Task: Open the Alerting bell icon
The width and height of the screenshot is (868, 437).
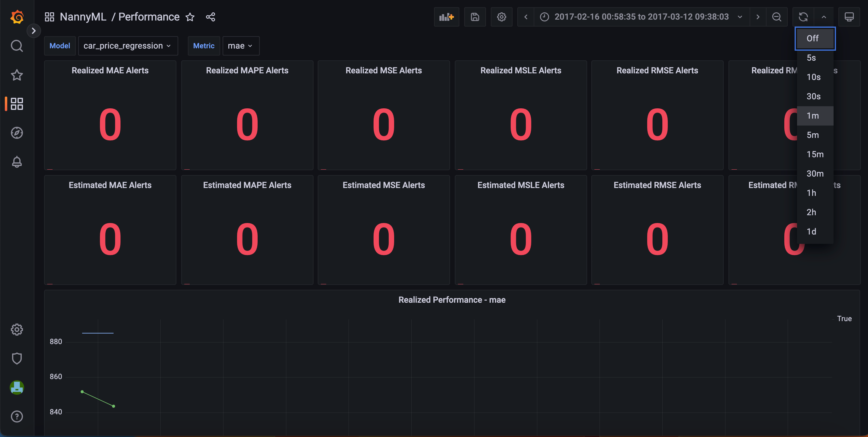Action: (17, 162)
